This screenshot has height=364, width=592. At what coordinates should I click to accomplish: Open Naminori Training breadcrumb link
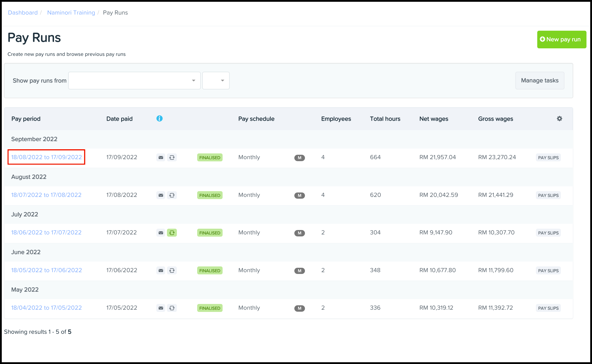[x=71, y=13]
